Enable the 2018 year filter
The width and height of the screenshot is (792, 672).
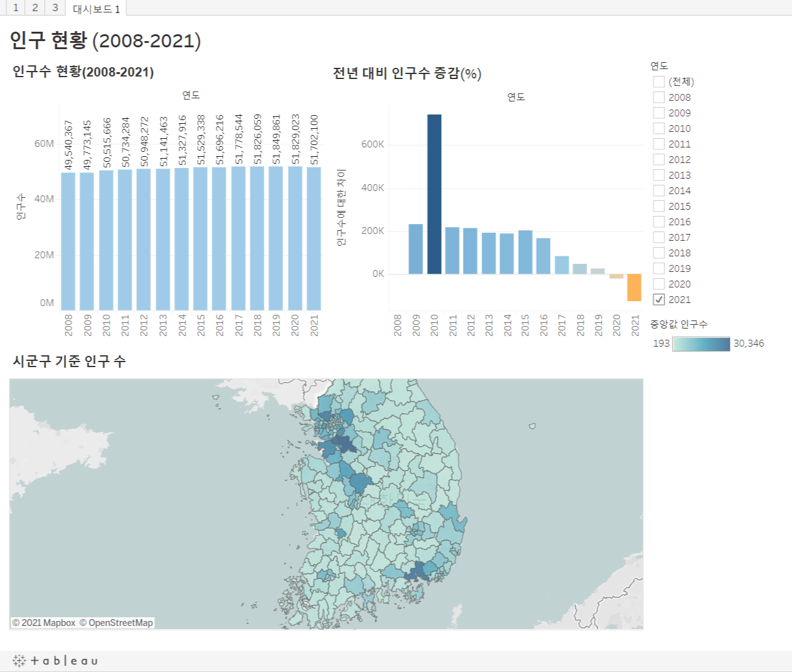click(x=659, y=253)
